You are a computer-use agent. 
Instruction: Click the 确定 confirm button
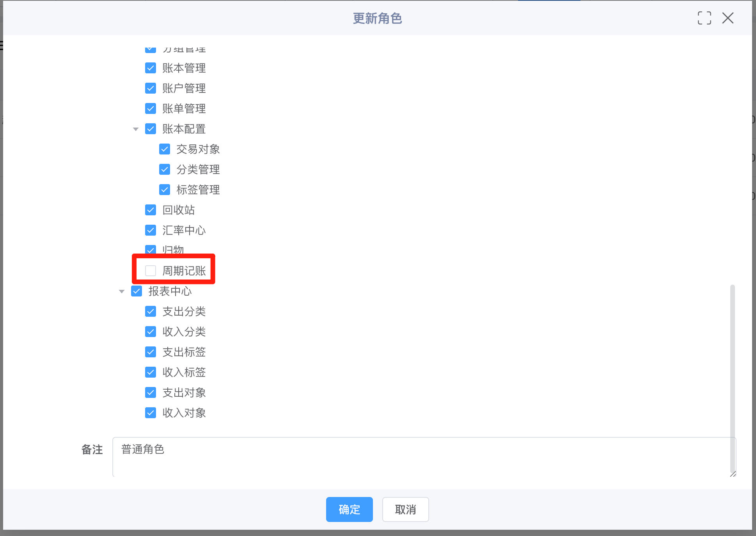pos(349,509)
